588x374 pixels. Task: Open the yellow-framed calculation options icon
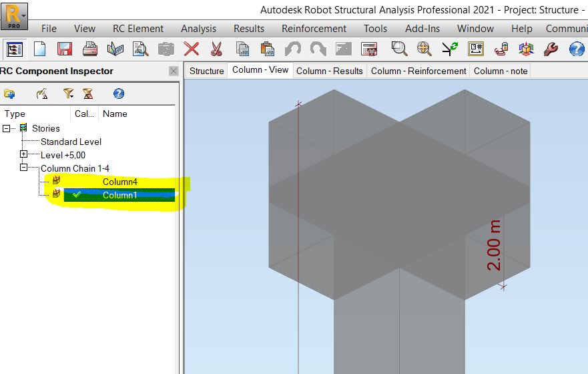[x=475, y=49]
